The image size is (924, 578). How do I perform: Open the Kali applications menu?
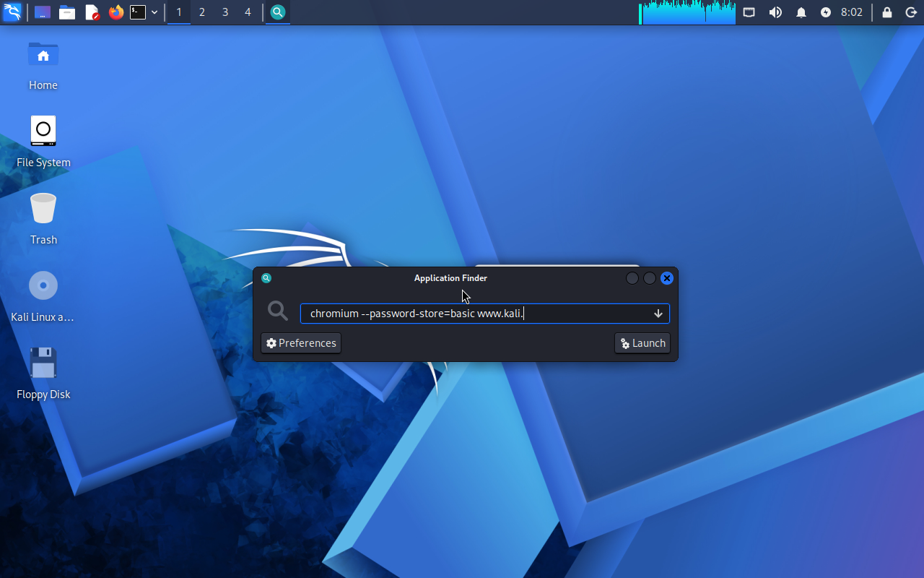click(12, 12)
